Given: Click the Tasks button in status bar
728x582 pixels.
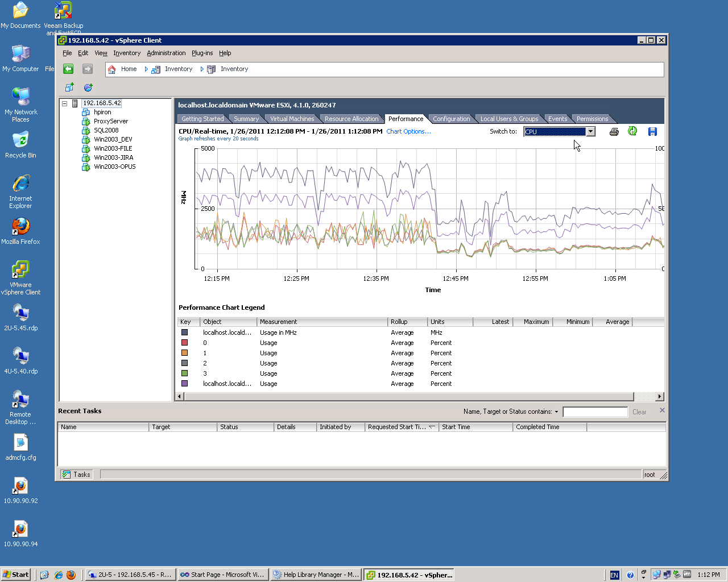Looking at the screenshot, I should click(76, 475).
